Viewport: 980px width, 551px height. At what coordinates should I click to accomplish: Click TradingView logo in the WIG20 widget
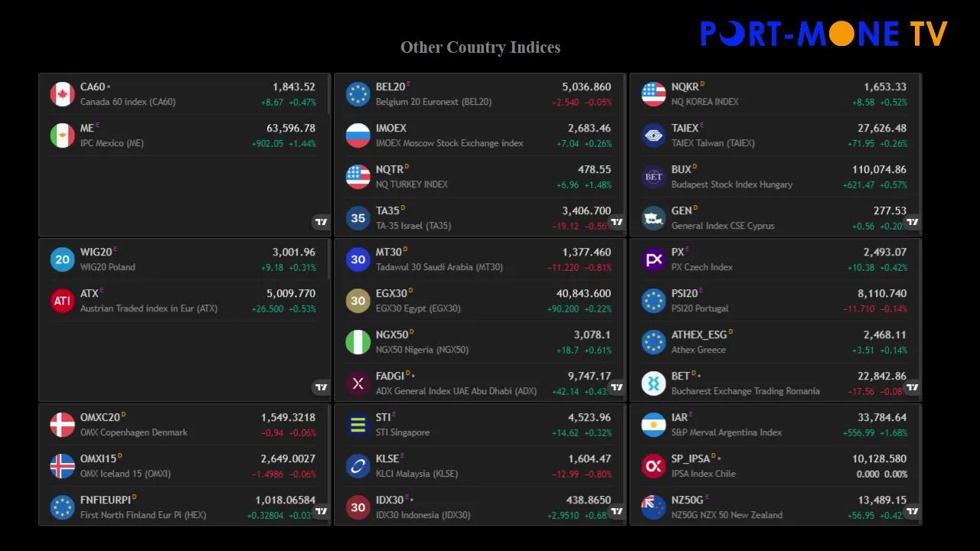pos(321,387)
